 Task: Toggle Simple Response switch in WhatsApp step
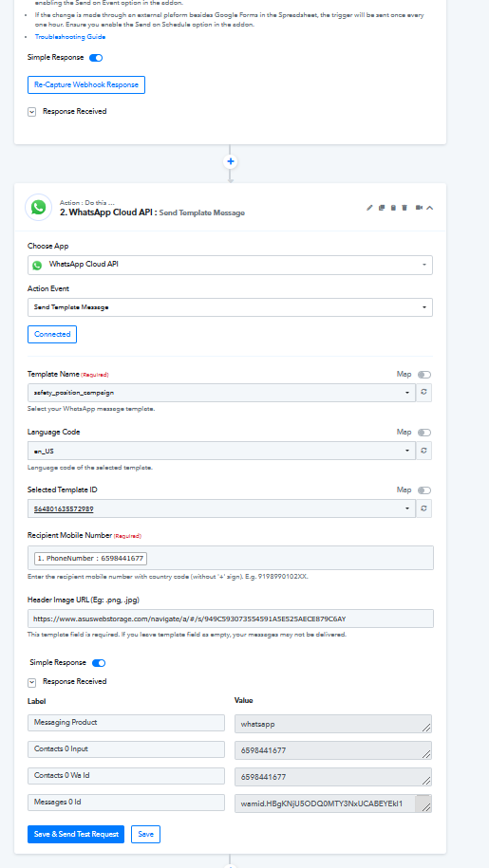click(x=99, y=663)
